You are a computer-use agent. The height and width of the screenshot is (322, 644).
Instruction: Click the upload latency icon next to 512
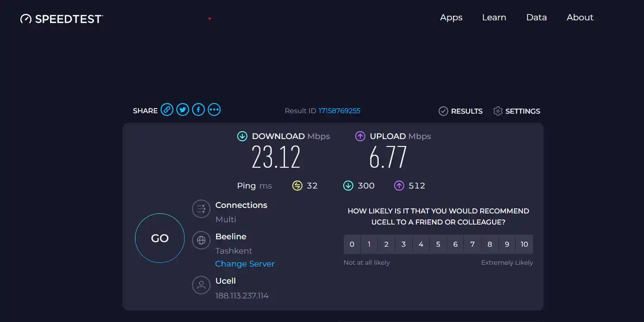click(x=399, y=186)
